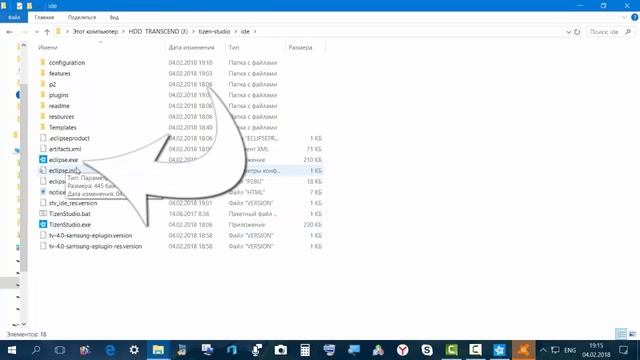Open the microphone recorder taskbar icon
640x360 pixels.
coord(256,350)
